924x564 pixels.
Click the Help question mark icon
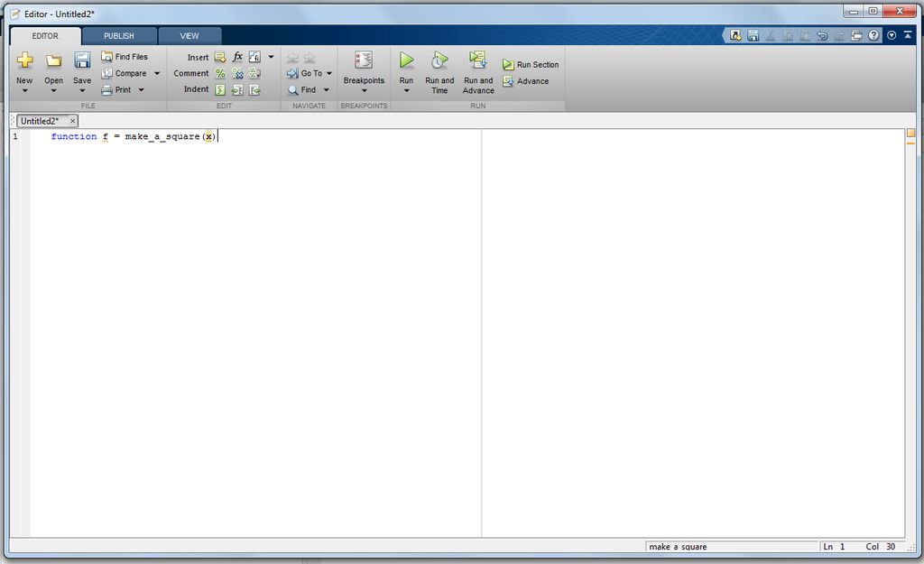point(873,35)
